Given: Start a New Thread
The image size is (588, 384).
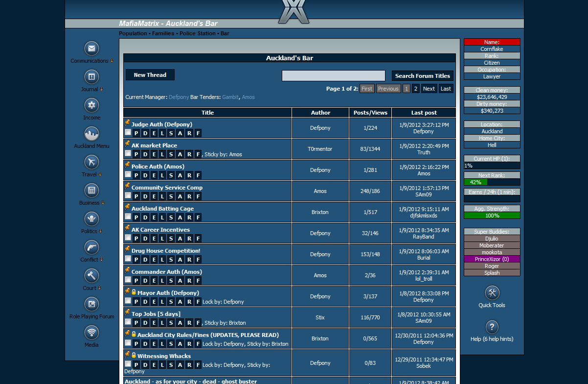Looking at the screenshot, I should tap(150, 75).
